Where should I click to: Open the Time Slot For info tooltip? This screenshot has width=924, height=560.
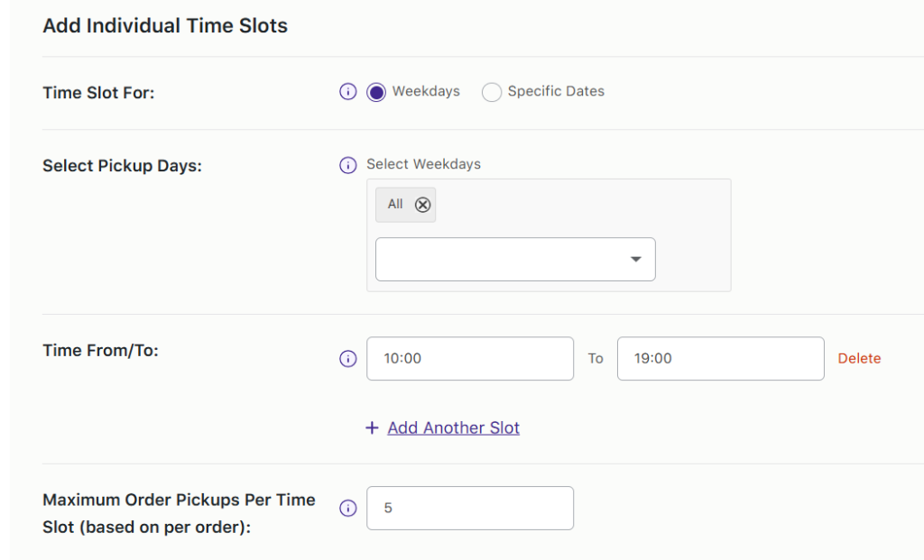pos(348,91)
